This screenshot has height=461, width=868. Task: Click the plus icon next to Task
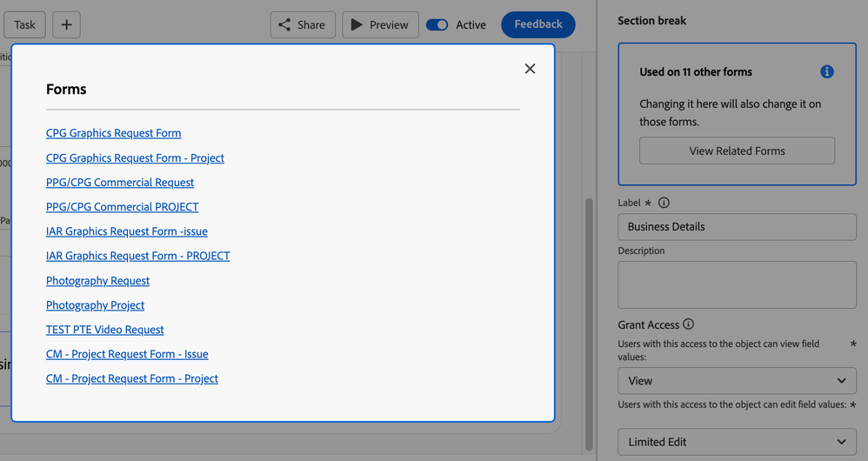click(66, 24)
